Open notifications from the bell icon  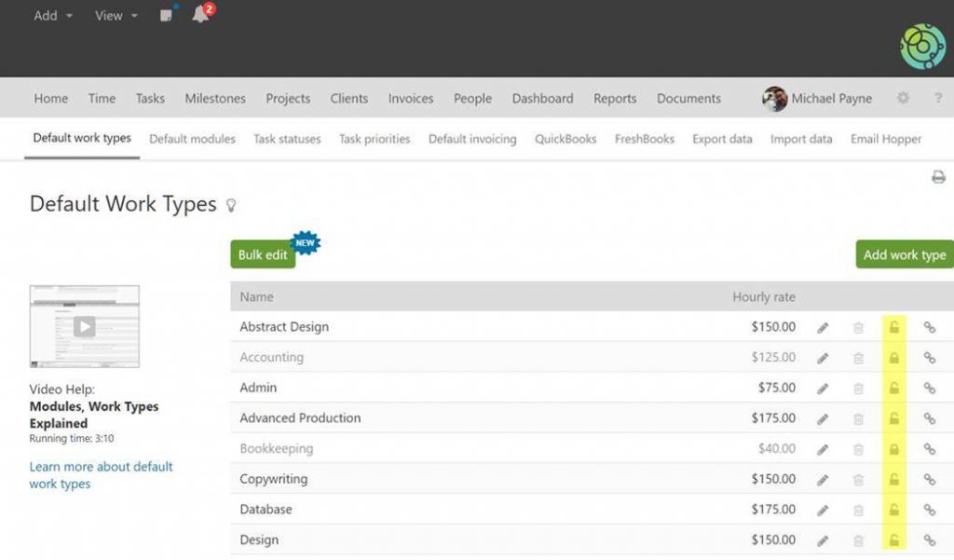[200, 16]
